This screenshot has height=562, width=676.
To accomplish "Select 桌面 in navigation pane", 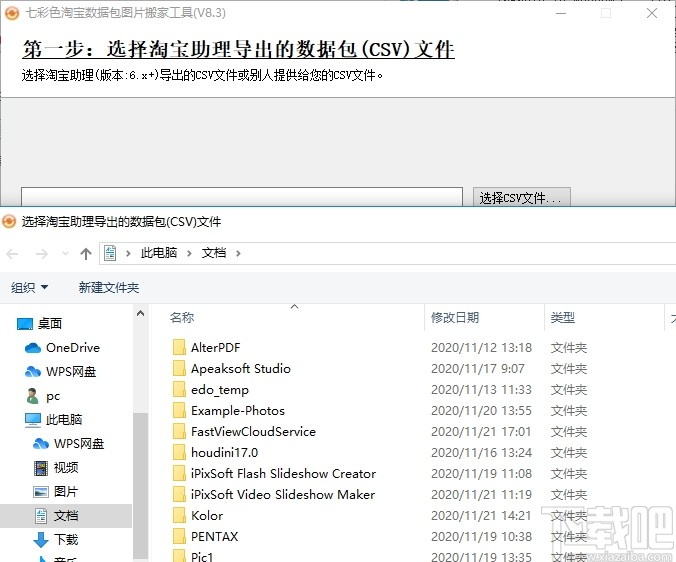I will pos(50,323).
